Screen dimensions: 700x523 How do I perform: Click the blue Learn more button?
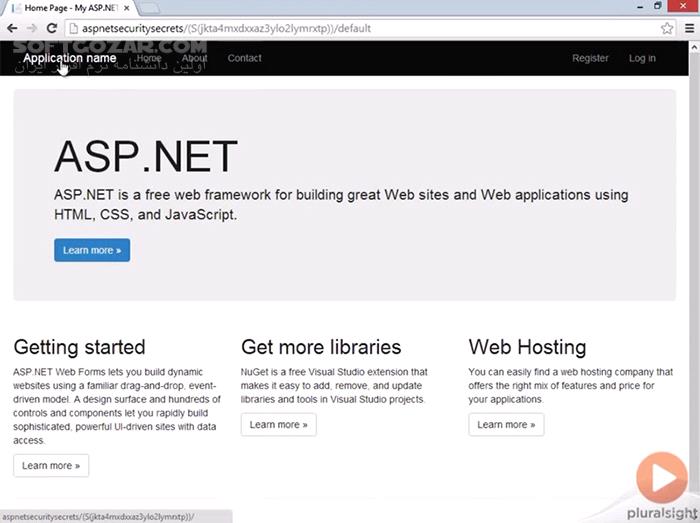click(x=92, y=250)
